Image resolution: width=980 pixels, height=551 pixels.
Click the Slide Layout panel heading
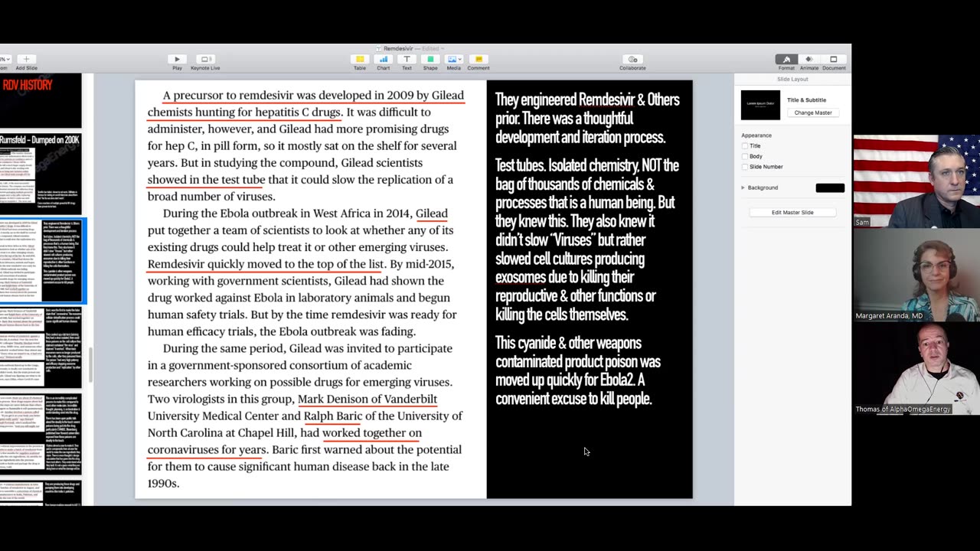(x=792, y=79)
